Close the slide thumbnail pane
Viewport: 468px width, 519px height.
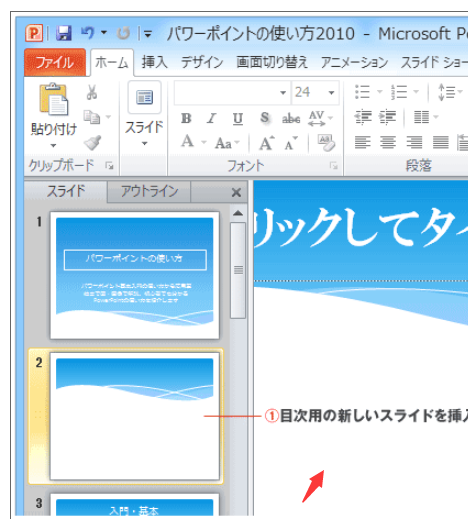[x=236, y=192]
